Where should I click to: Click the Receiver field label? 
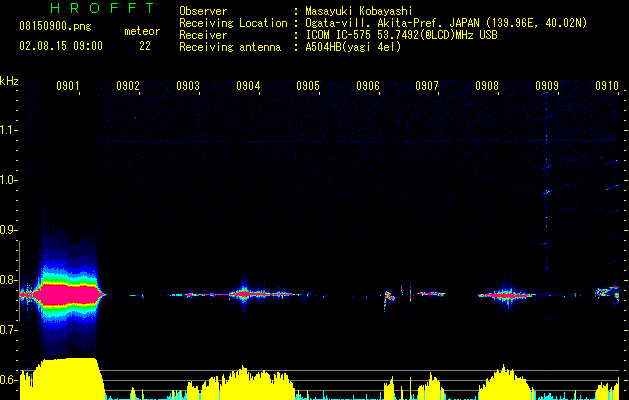203,35
